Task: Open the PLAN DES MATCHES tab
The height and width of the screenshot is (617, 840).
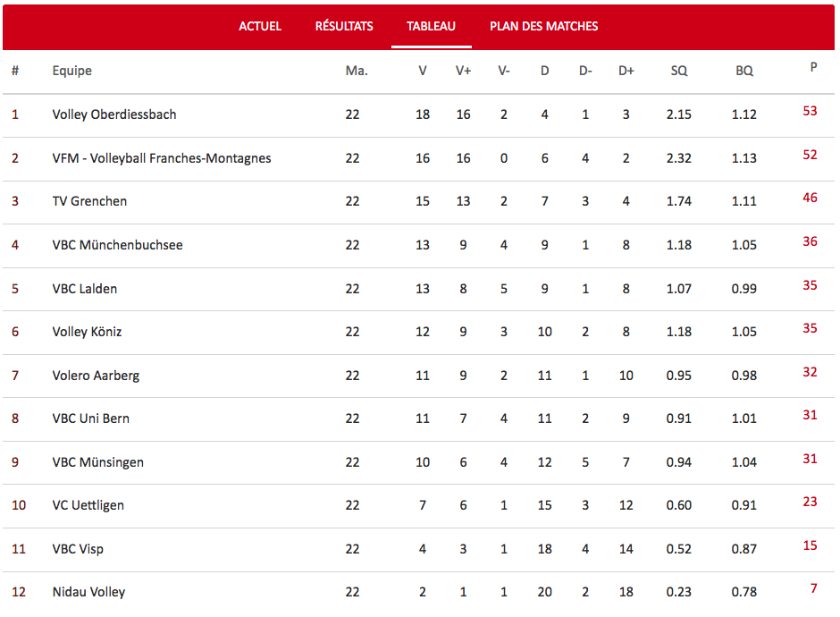Action: (543, 26)
